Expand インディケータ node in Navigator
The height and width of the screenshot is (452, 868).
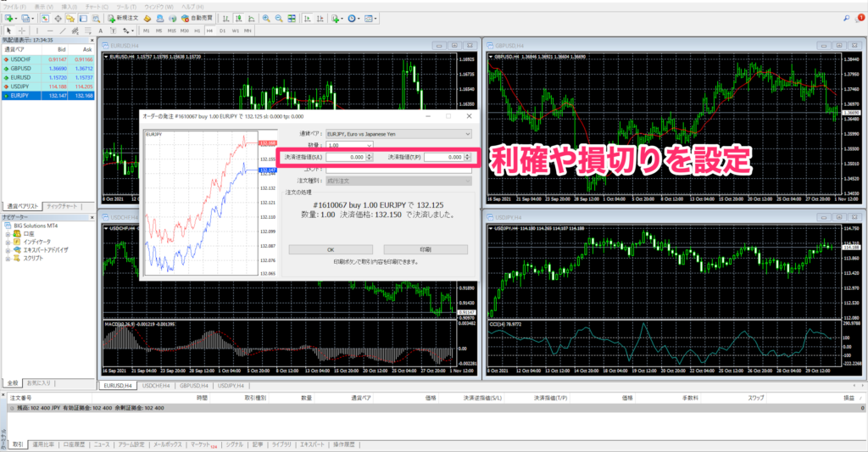point(8,242)
